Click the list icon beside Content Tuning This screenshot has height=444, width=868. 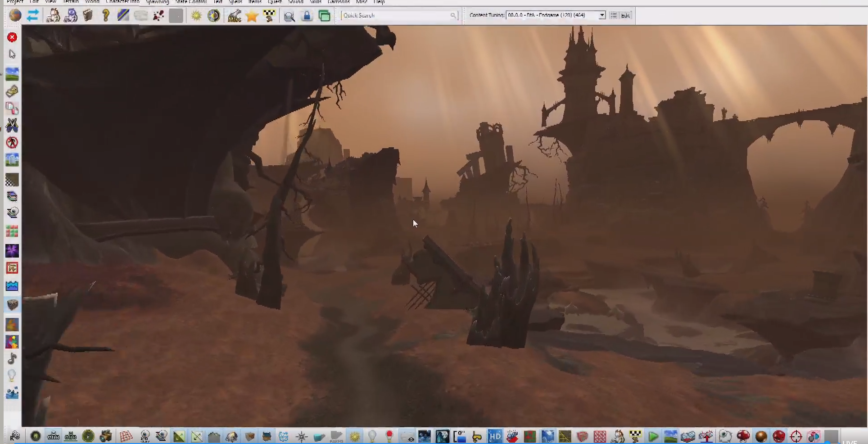coord(613,15)
